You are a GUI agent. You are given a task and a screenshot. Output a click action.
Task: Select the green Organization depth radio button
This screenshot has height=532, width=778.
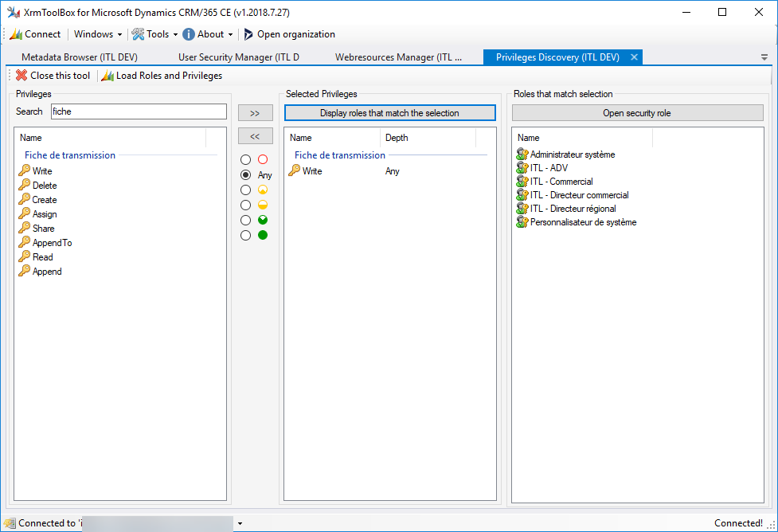tap(245, 235)
